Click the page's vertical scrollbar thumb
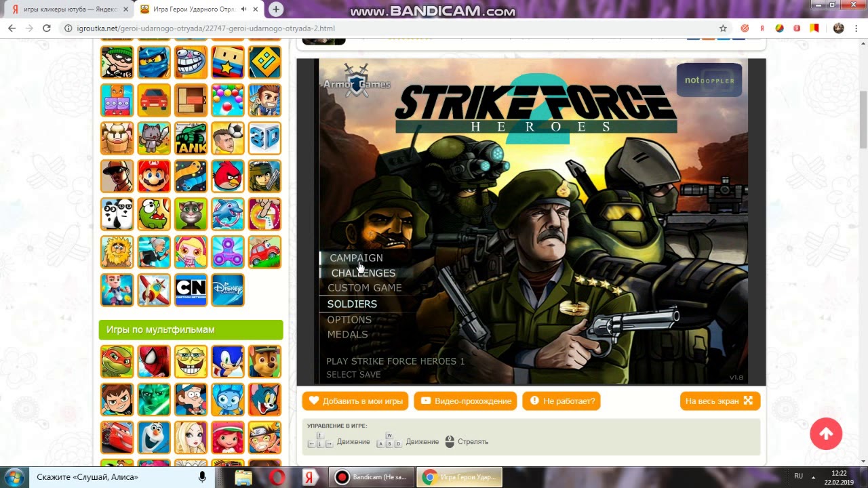 pos(863,119)
